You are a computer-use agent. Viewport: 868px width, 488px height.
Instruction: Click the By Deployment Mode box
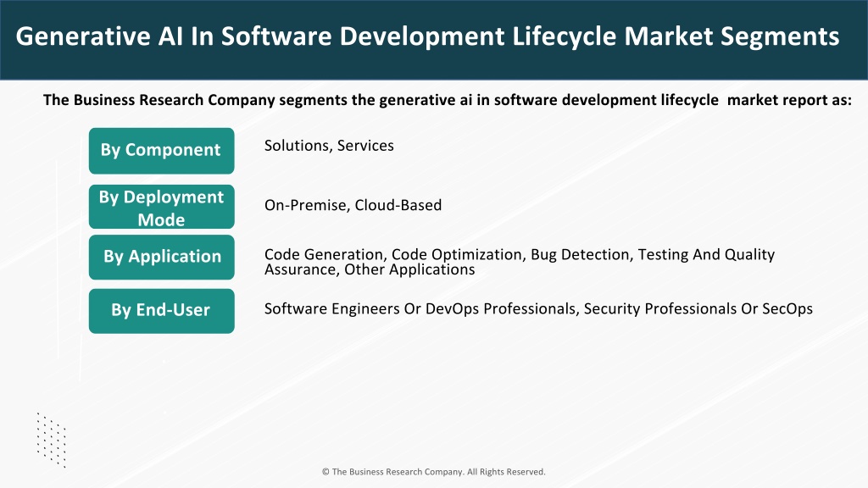[162, 207]
